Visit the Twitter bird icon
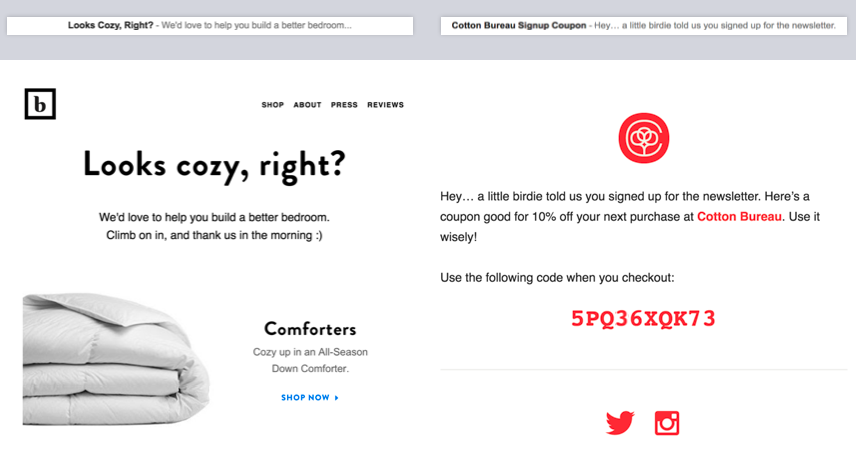 (x=620, y=423)
